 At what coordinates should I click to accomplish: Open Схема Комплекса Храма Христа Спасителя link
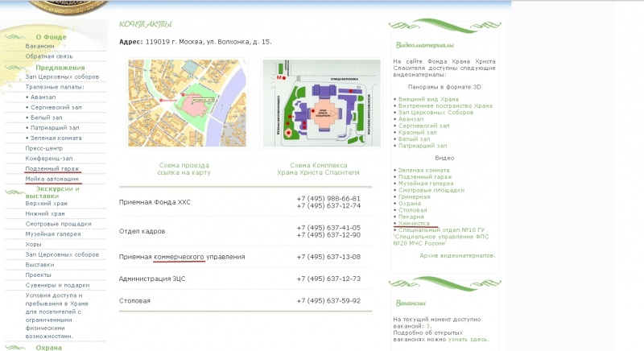318,169
